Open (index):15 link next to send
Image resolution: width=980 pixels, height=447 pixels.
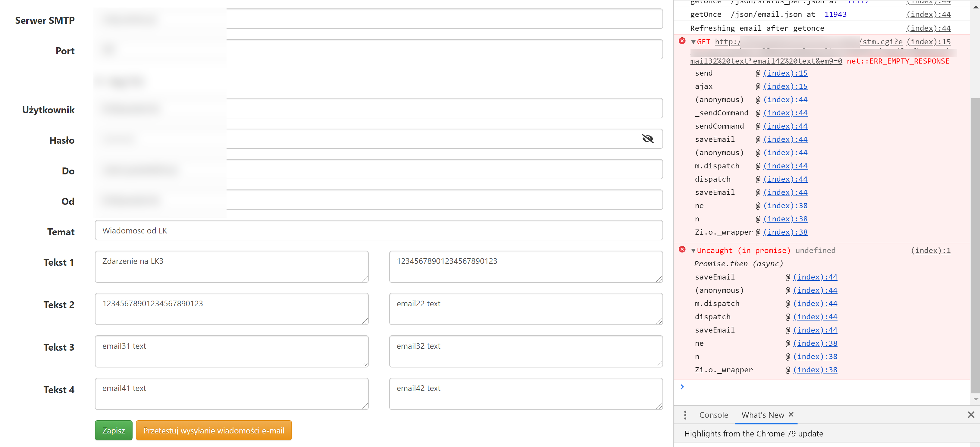[x=785, y=73]
